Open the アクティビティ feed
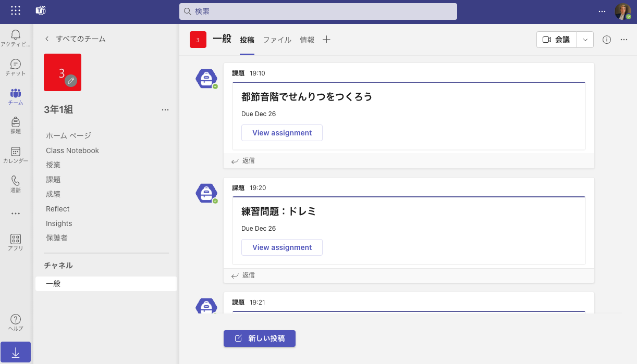637x364 pixels. click(15, 37)
